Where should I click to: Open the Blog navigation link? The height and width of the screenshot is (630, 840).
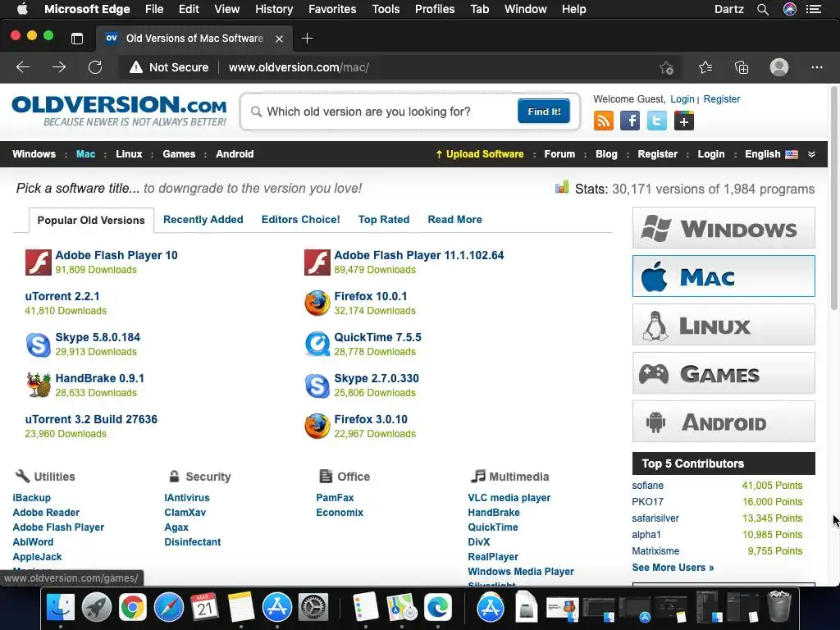(606, 154)
